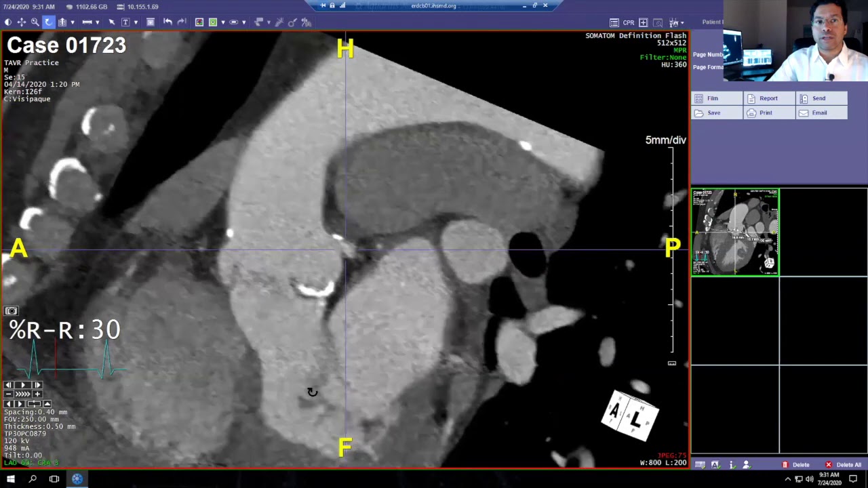
Task: Open the segmentation tool dropdown arrow
Action: tap(269, 22)
